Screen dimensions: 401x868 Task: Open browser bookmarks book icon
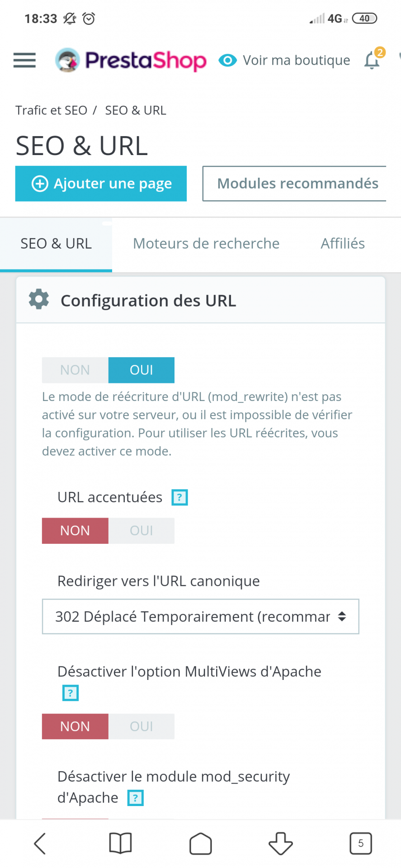[120, 844]
